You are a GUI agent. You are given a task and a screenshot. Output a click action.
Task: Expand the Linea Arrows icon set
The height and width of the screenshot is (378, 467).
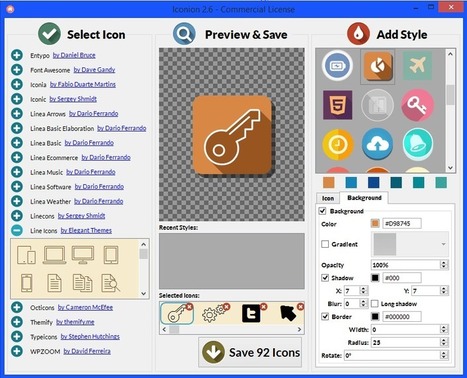pyautogui.click(x=17, y=113)
